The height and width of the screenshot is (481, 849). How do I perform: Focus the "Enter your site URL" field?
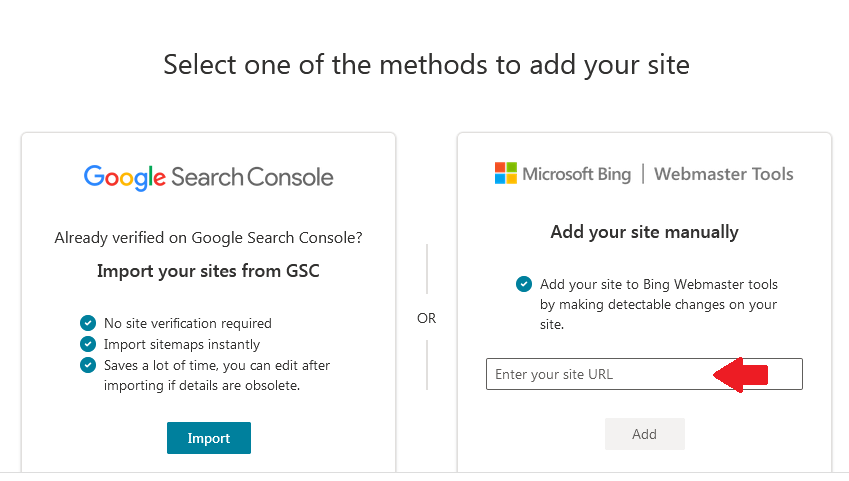point(600,374)
